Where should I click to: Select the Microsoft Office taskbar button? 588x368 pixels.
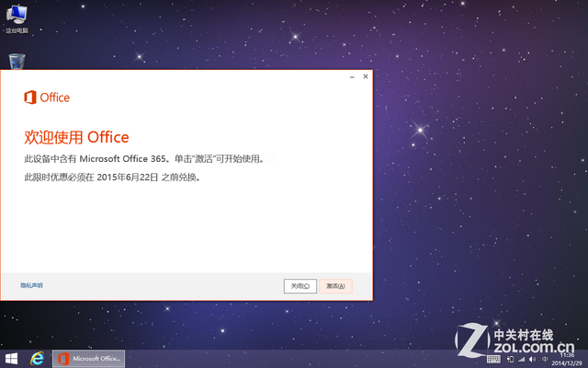coord(88,359)
